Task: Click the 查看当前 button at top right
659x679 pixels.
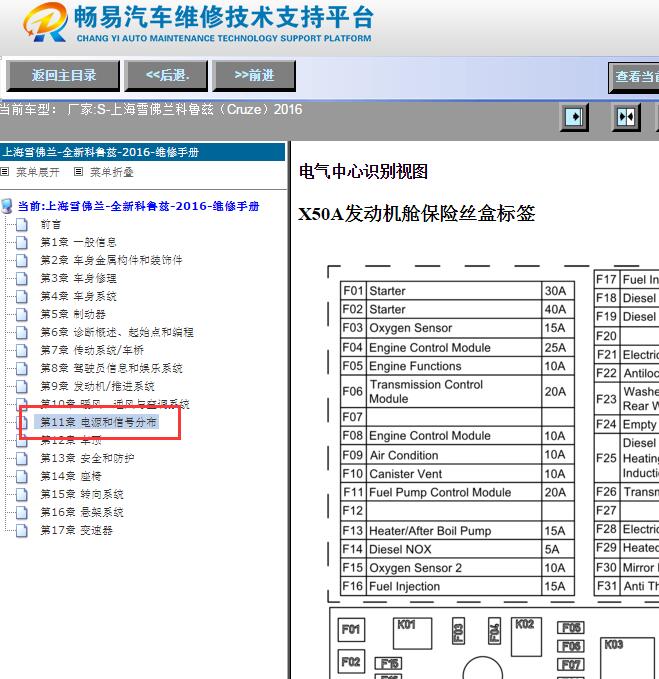Action: point(634,78)
